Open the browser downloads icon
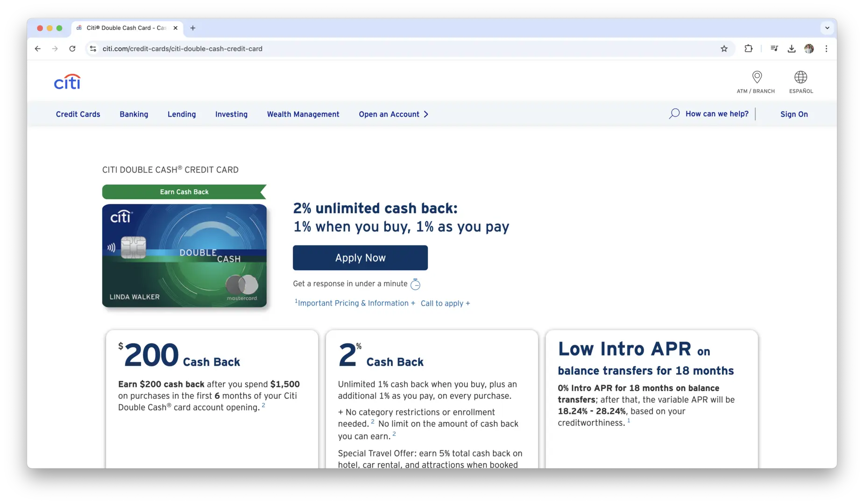 [791, 49]
